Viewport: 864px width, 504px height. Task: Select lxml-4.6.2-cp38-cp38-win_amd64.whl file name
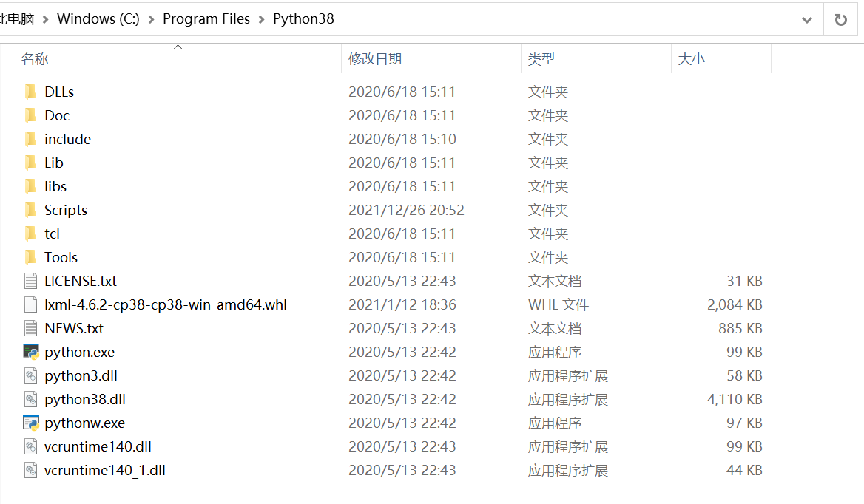(x=165, y=304)
